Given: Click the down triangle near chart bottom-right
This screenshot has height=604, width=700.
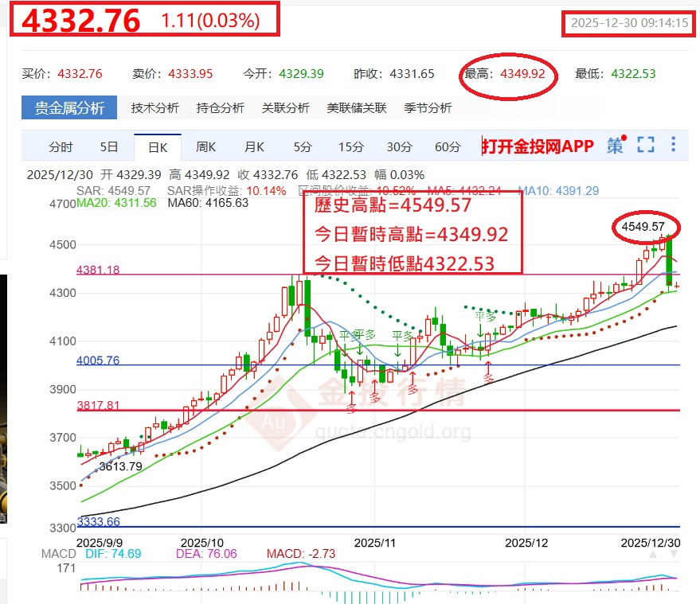Looking at the screenshot, I should [x=674, y=555].
